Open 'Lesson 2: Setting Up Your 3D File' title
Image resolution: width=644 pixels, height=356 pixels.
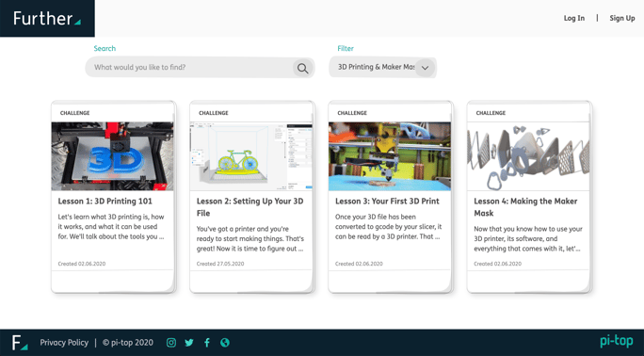pos(250,207)
